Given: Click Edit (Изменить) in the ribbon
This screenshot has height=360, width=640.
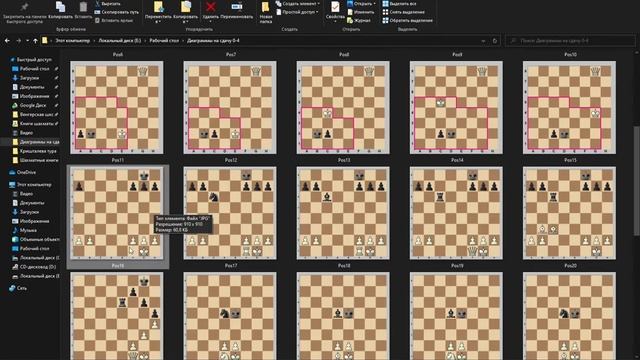Looking at the screenshot, I should click(360, 12).
